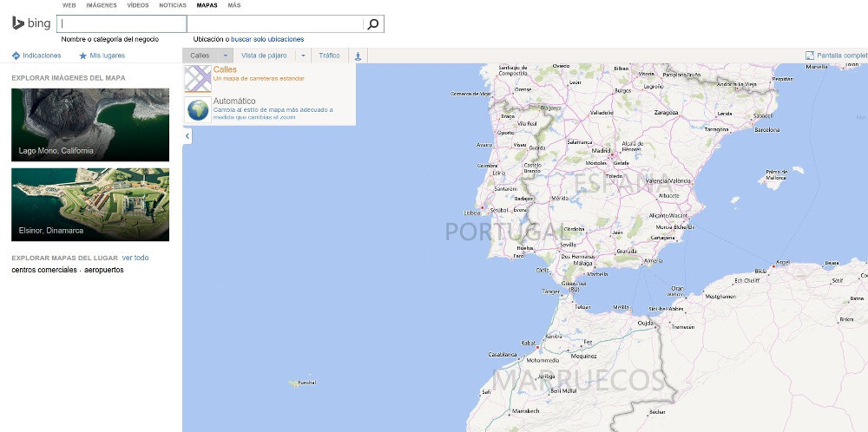Click the EXPLORAR IMÁGENES DEL MAPA heading
The height and width of the screenshot is (432, 868).
tap(69, 78)
